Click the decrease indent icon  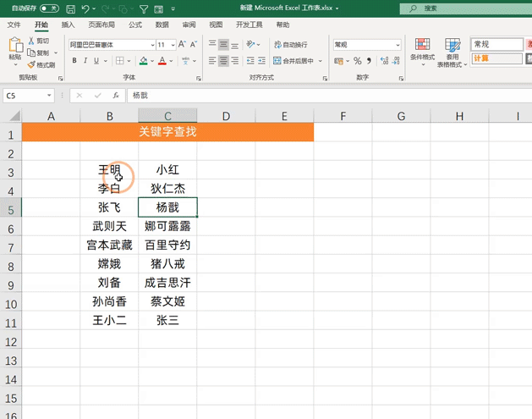point(250,61)
